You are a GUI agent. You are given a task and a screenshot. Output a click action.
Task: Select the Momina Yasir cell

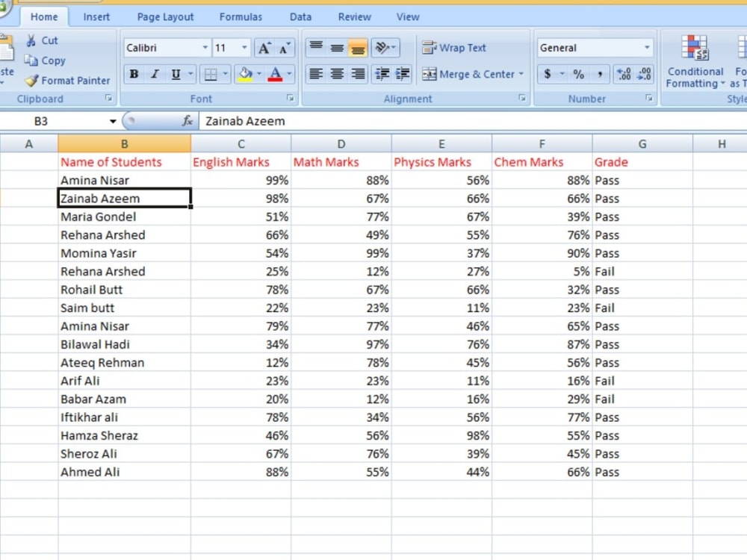[124, 253]
